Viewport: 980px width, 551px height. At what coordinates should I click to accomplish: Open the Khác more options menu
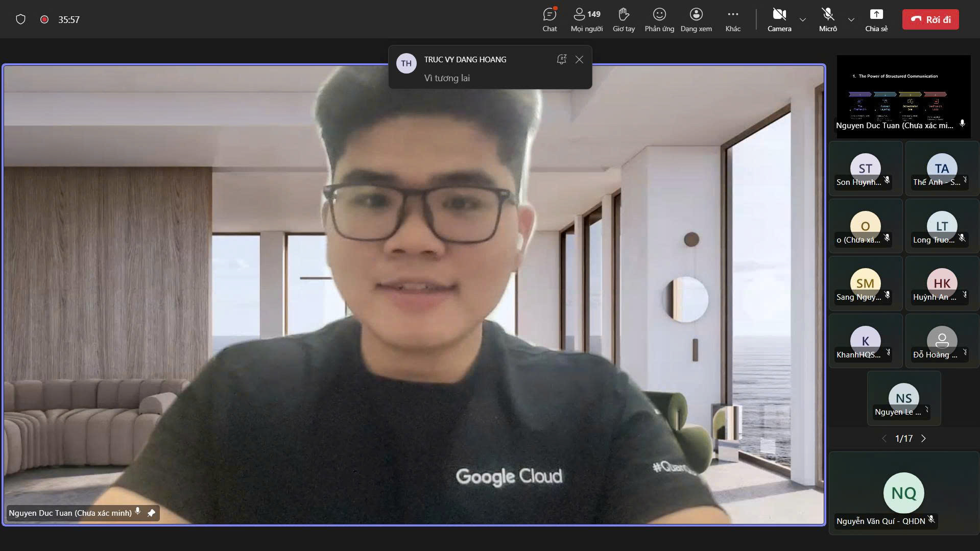tap(733, 19)
